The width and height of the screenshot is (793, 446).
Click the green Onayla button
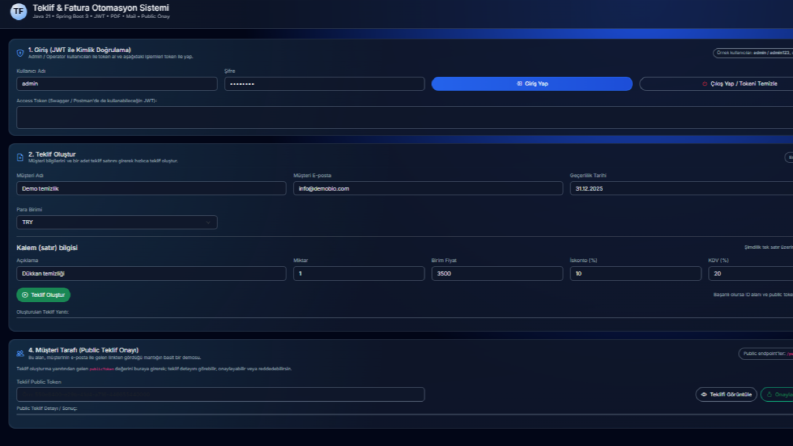click(777, 394)
